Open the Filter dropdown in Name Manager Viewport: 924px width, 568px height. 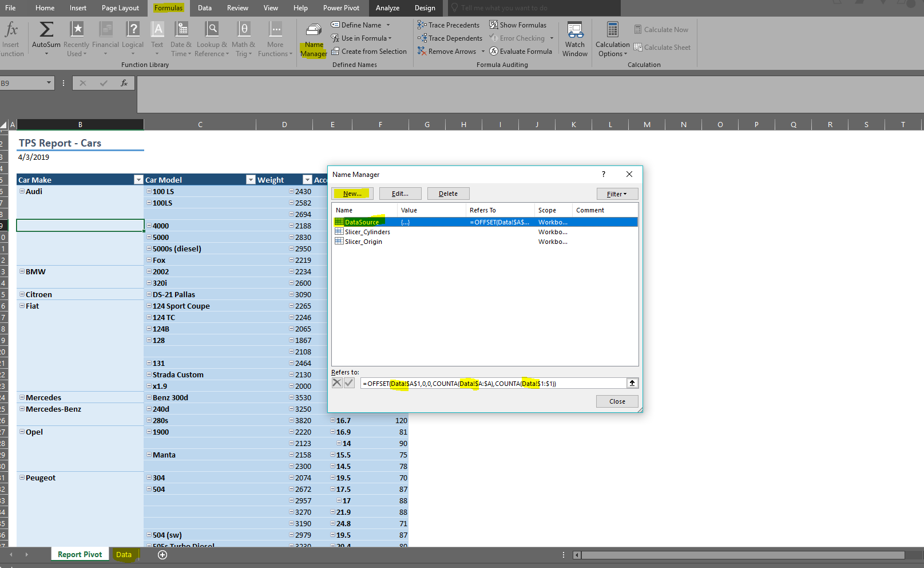tap(617, 194)
